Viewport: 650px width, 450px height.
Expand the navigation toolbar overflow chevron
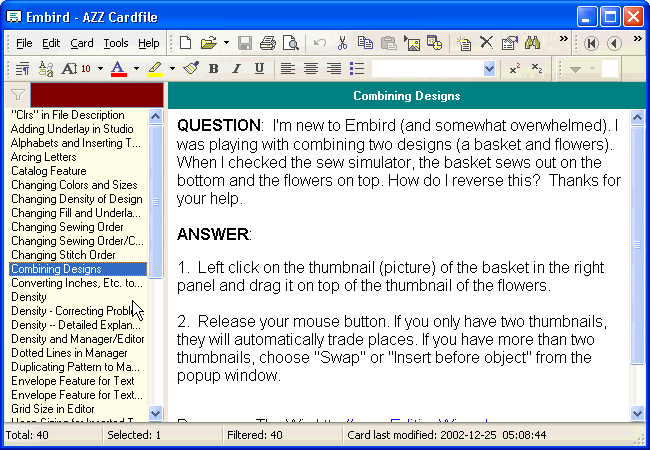pyautogui.click(x=638, y=39)
